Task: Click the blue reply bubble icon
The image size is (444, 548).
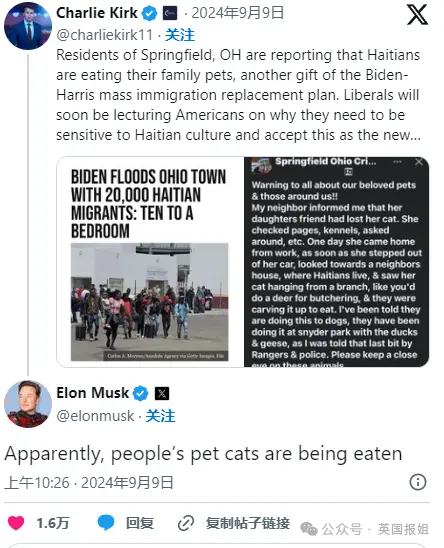Action: [106, 522]
